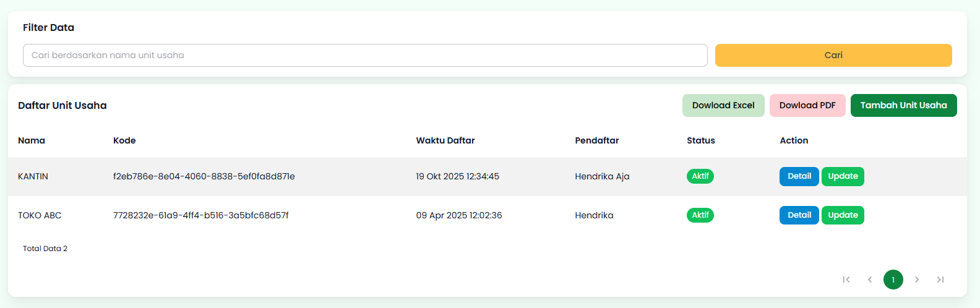Select page 1 in pagination
980x308 pixels.
click(893, 280)
